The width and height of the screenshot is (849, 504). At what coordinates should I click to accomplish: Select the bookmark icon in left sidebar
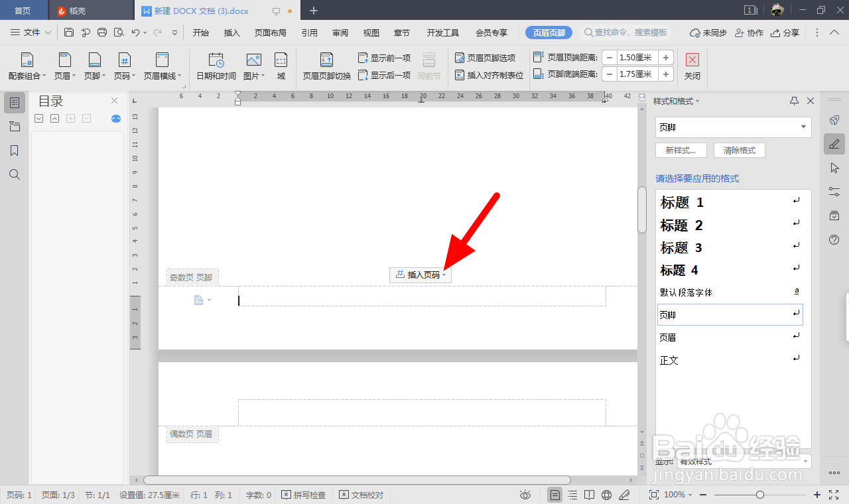point(15,151)
